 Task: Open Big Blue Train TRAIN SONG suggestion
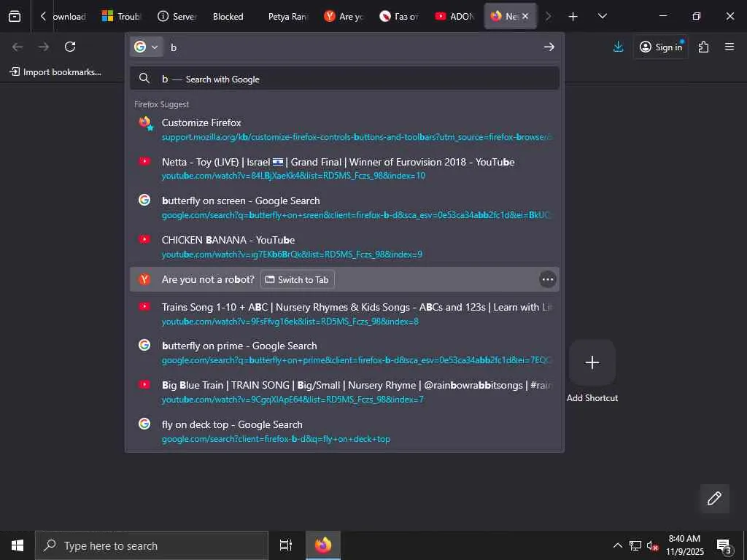[344, 392]
